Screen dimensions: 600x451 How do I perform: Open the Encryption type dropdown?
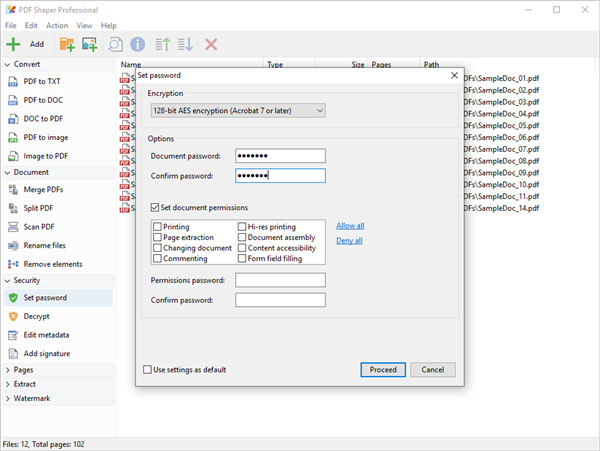coord(238,111)
